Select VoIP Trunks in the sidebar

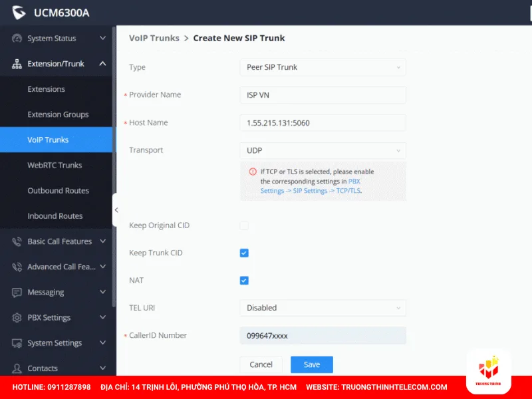coord(56,140)
